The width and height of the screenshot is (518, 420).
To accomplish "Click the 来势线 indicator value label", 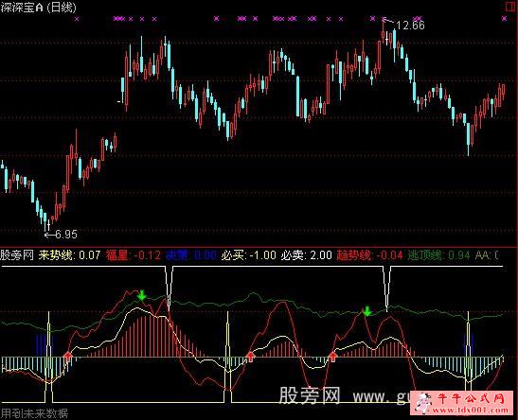I will (69, 255).
